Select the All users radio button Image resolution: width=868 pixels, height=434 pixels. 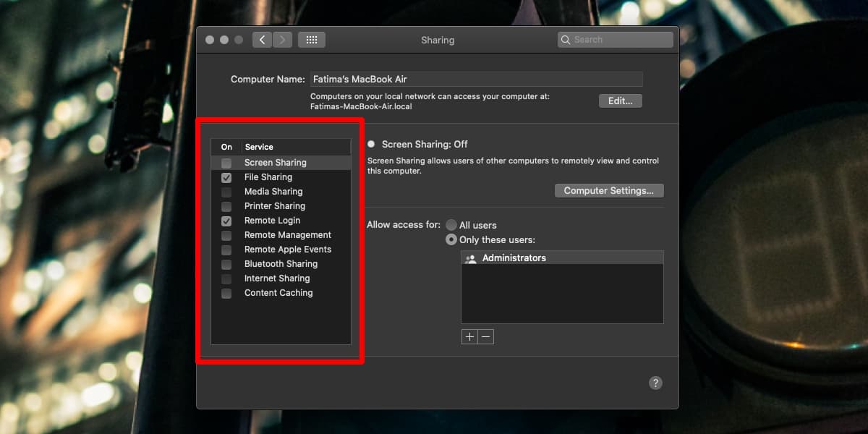[451, 225]
